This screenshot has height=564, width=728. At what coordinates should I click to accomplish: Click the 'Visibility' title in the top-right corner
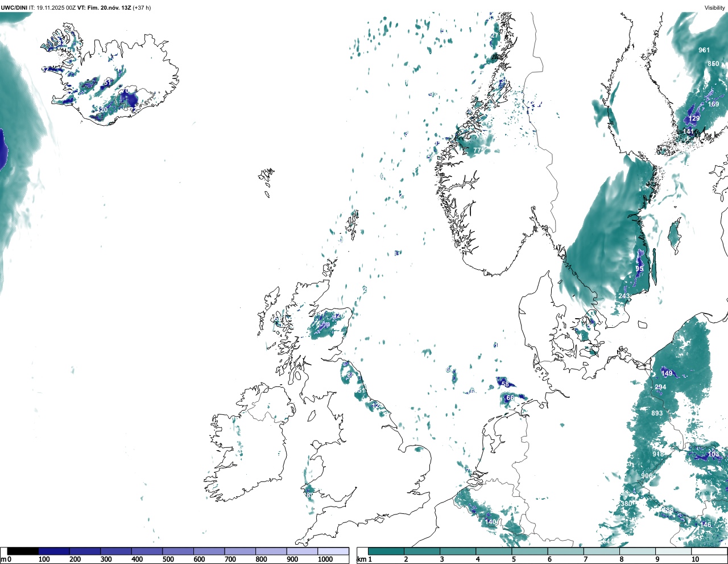pos(714,8)
